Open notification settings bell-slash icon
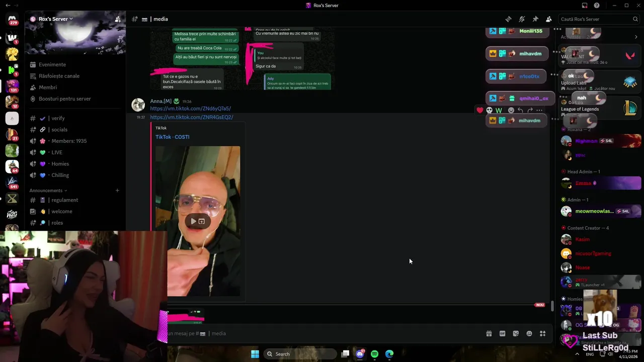The width and height of the screenshot is (644, 362). [522, 19]
